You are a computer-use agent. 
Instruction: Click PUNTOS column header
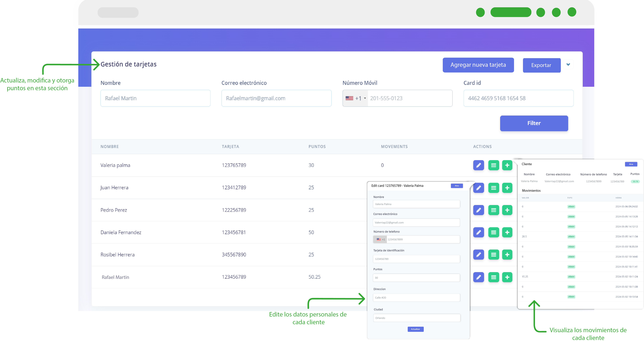click(317, 147)
